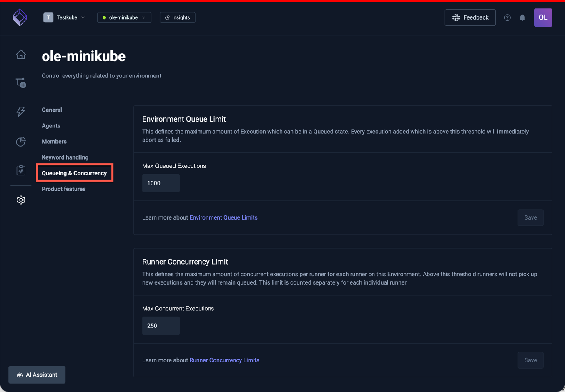
Task: Select the Agents settings tab
Action: [51, 126]
